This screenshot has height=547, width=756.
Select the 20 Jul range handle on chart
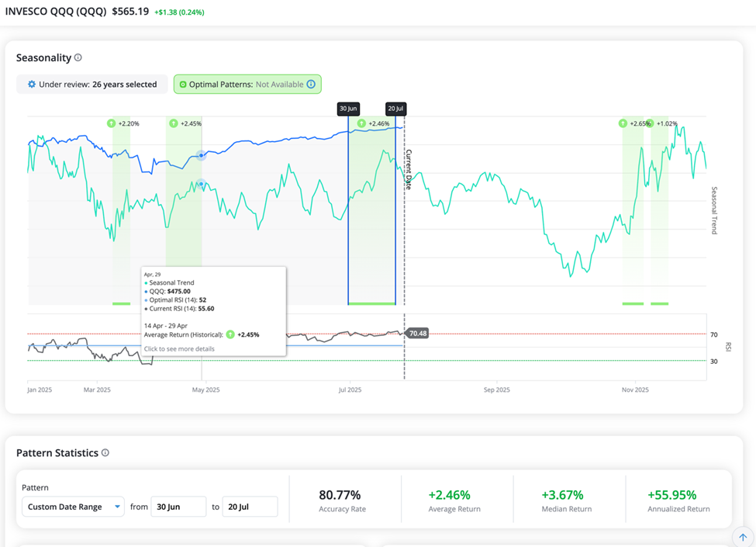coord(395,109)
